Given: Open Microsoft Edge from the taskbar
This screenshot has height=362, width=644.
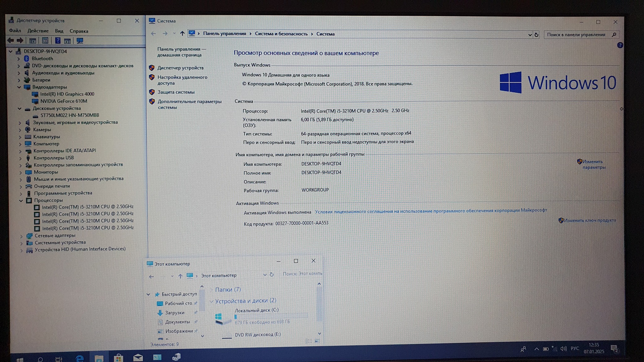Looking at the screenshot, I should tap(80, 358).
